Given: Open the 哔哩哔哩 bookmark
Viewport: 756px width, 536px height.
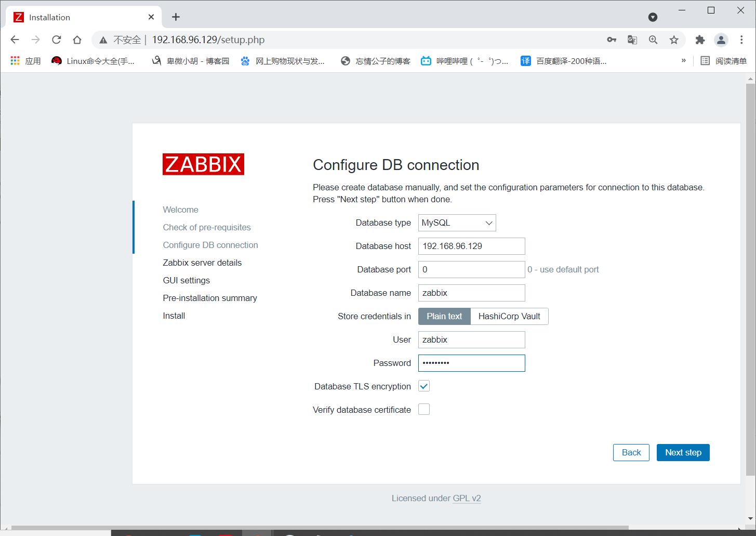Looking at the screenshot, I should click(465, 61).
